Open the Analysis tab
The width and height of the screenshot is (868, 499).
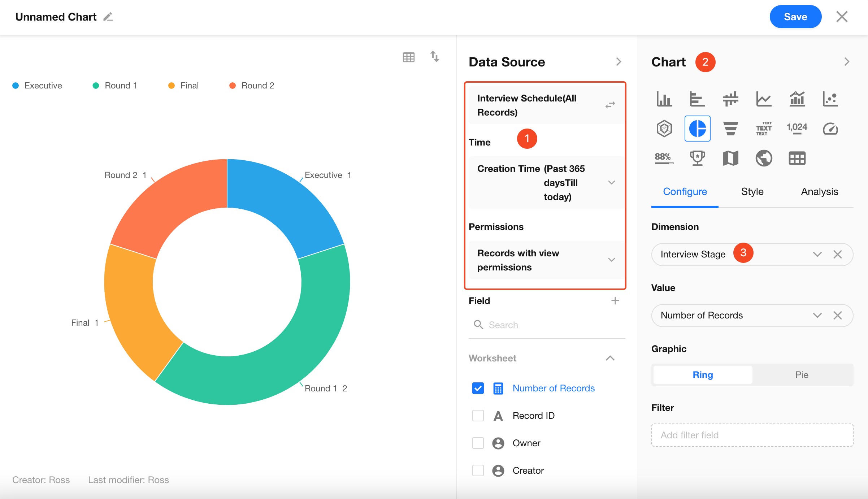820,191
